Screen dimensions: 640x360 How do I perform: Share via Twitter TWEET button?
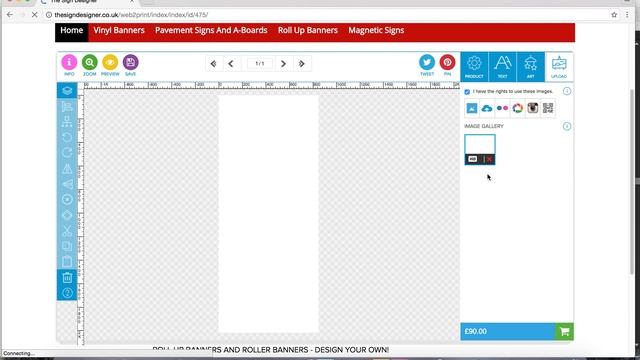427,62
